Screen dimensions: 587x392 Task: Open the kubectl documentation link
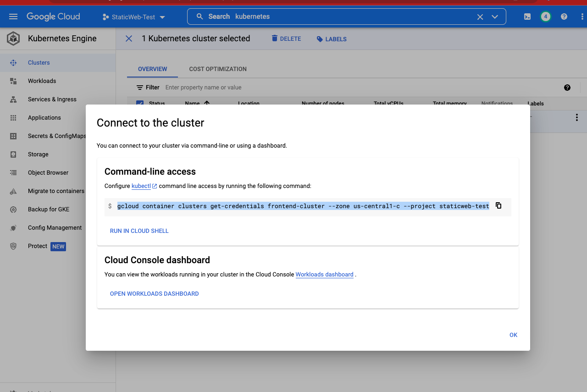point(141,186)
